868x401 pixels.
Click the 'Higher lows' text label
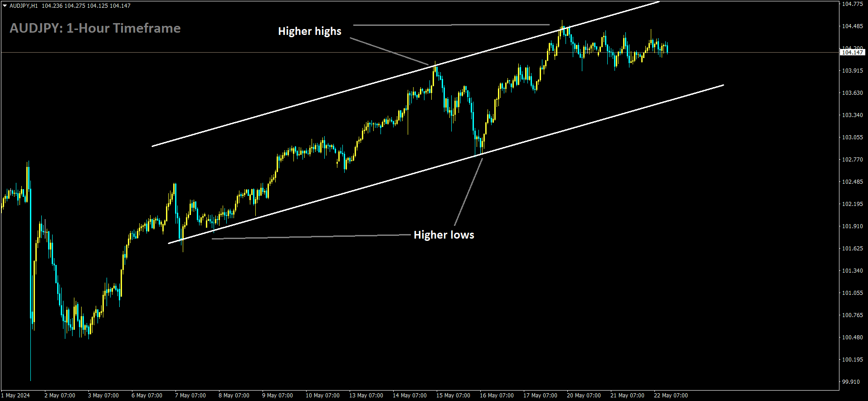pos(444,235)
